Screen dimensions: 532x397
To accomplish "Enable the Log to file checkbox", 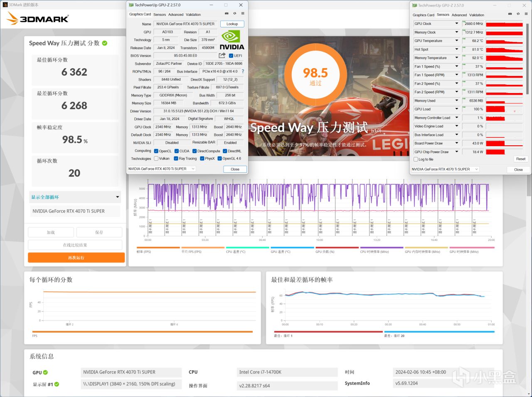I will click(x=416, y=159).
